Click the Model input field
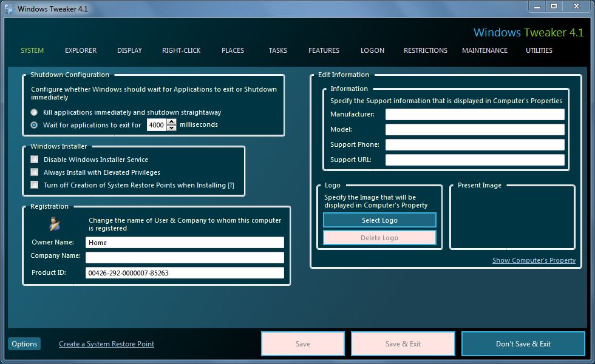 point(475,129)
